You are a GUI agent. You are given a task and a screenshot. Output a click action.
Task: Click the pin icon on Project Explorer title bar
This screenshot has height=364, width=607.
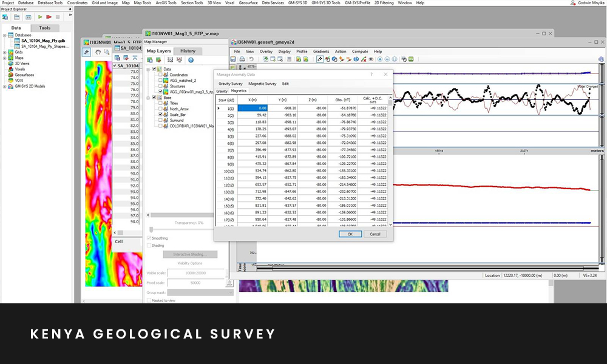pos(70,9)
